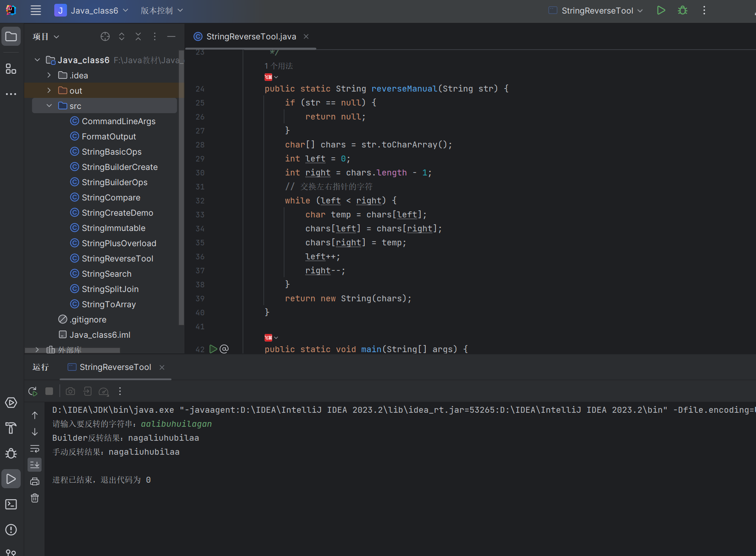
Task: Click the stop process button
Action: click(x=49, y=391)
